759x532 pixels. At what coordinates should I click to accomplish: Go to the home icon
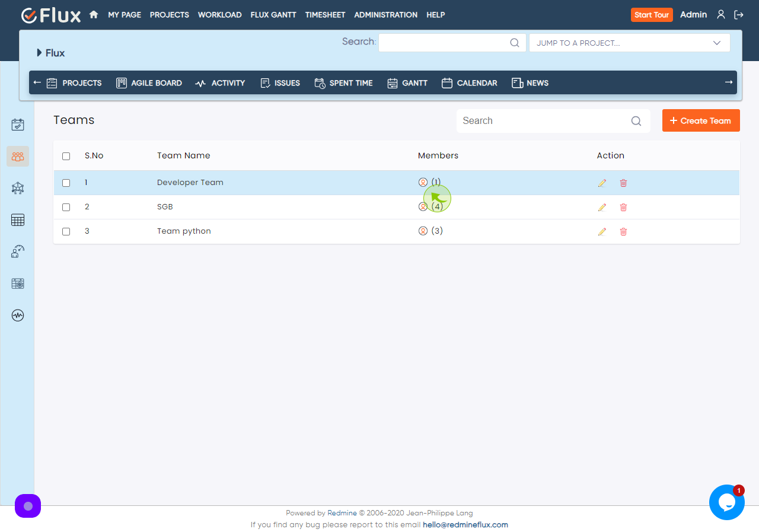(x=94, y=15)
